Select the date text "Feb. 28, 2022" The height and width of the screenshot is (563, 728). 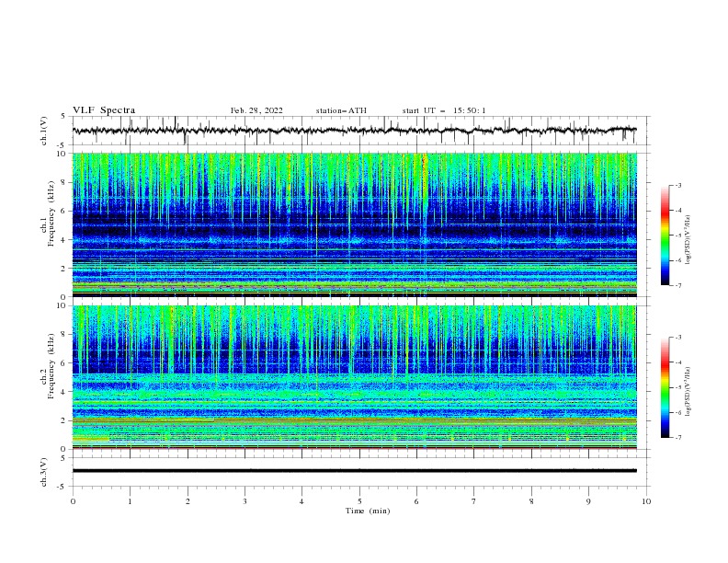tap(256, 110)
